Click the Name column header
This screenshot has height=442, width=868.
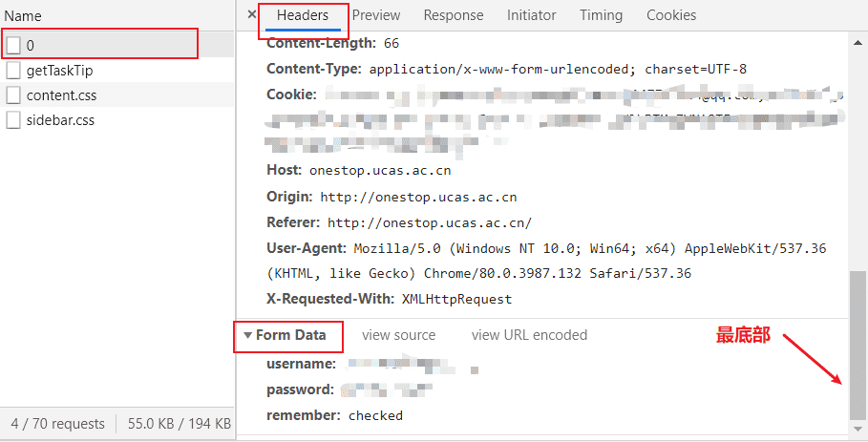(23, 16)
